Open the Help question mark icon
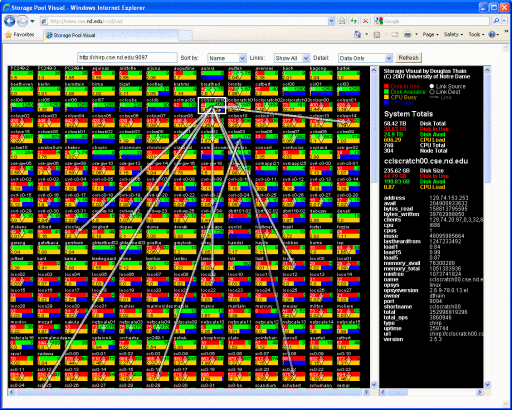The width and height of the screenshot is (512, 410). pyautogui.click(x=492, y=34)
